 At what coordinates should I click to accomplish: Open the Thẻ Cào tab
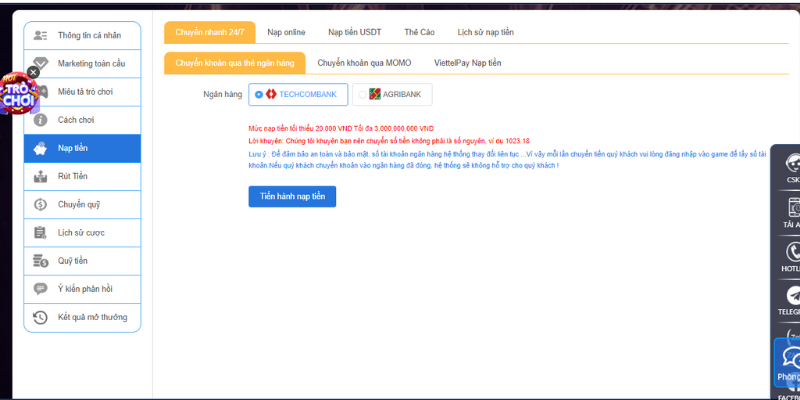419,32
